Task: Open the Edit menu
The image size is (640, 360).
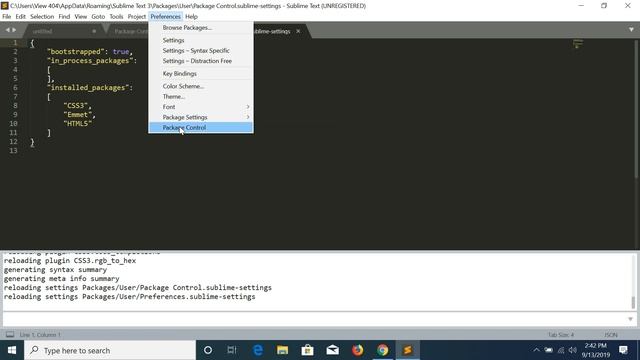Action: (20, 17)
